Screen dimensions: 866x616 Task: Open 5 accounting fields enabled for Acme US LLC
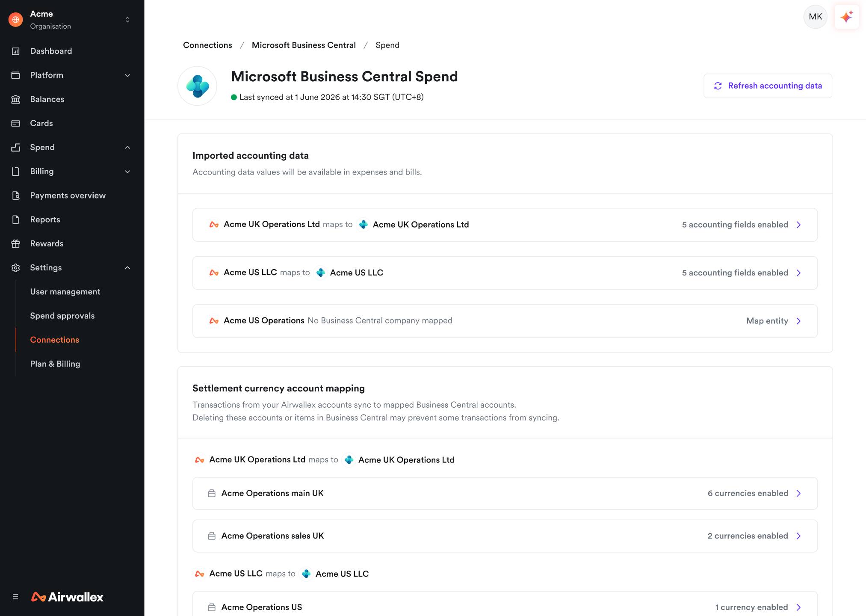[735, 273]
